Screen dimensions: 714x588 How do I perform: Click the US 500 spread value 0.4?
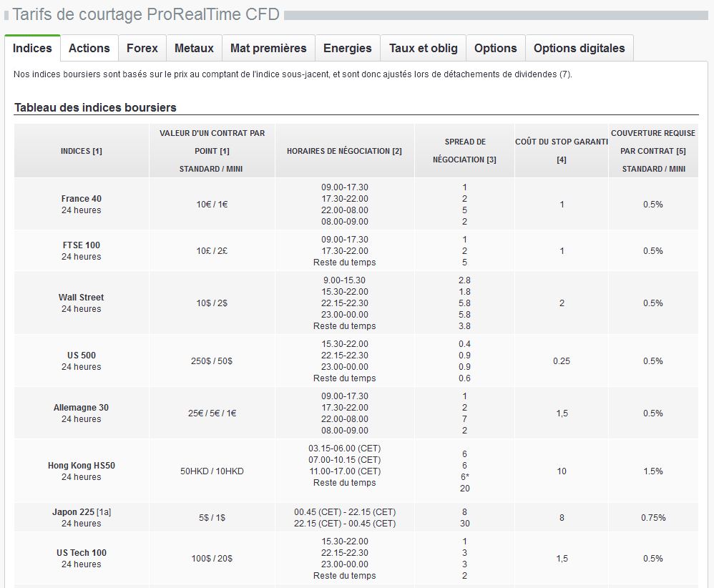coord(464,344)
